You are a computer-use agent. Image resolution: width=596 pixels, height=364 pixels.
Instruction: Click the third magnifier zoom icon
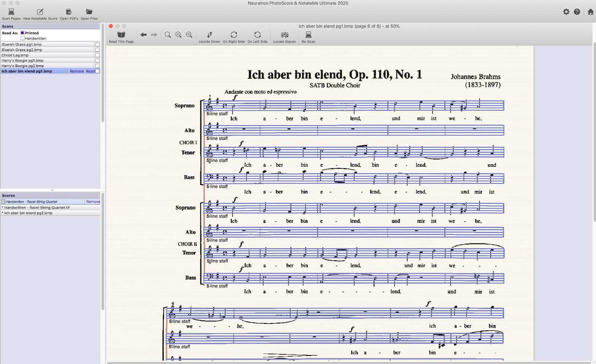coord(189,35)
